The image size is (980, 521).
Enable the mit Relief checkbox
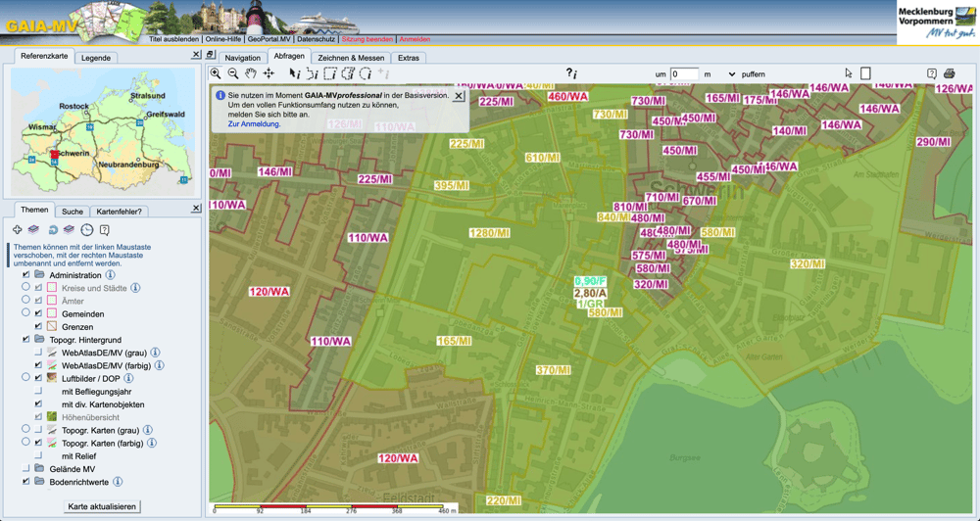point(39,456)
